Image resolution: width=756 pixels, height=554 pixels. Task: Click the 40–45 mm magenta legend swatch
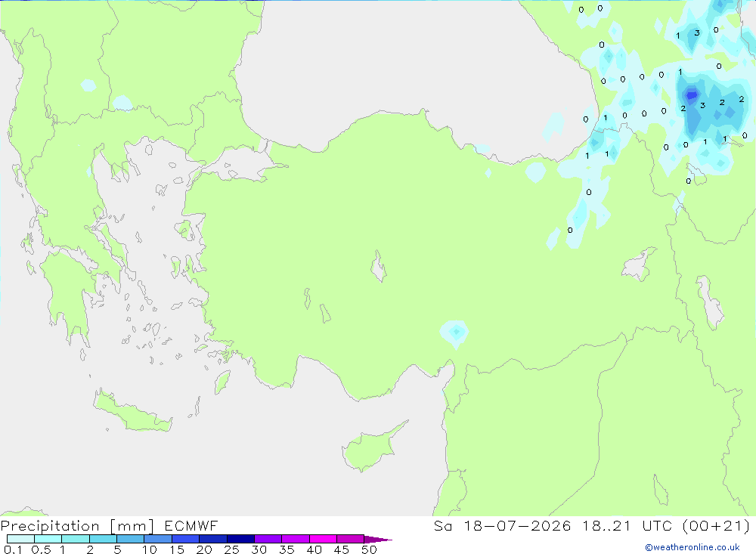click(323, 539)
